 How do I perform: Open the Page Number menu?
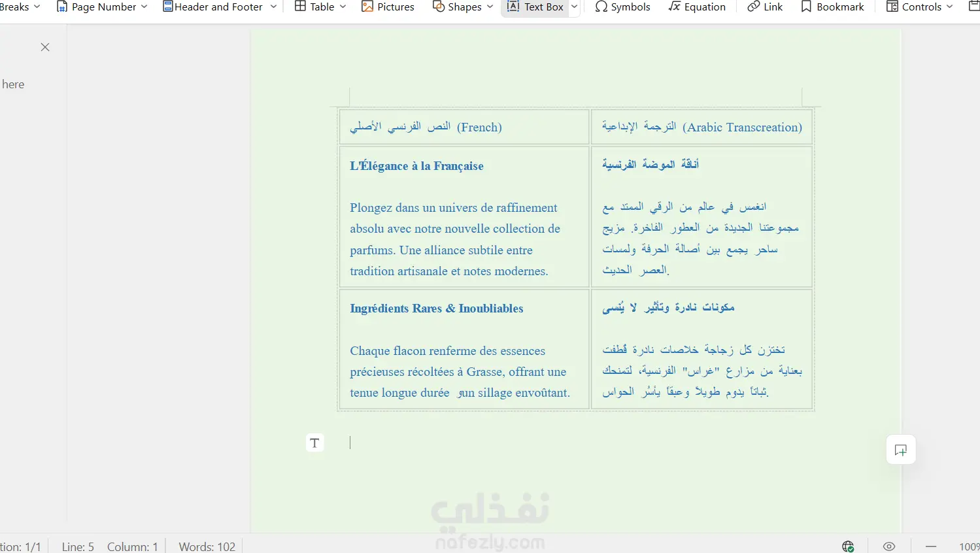coord(103,7)
